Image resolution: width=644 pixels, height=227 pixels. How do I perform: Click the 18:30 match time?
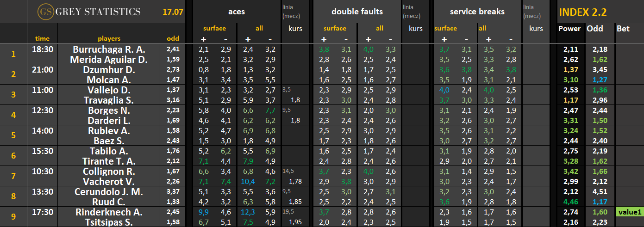click(x=43, y=49)
